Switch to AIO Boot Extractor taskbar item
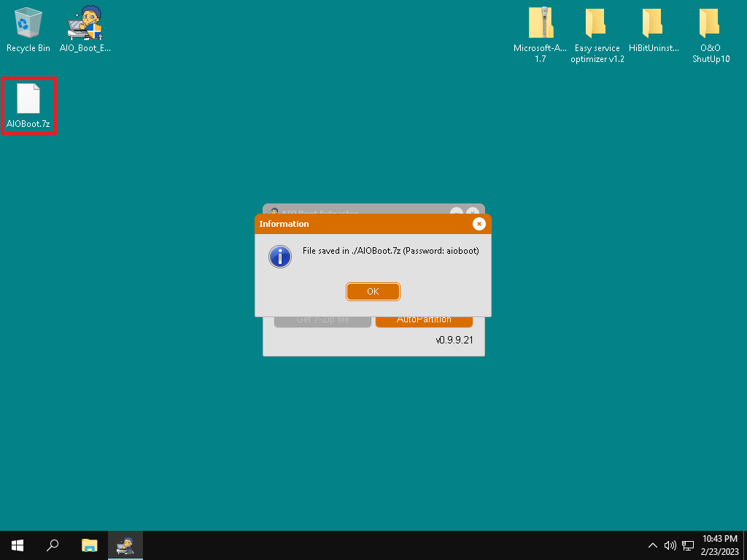Image resolution: width=747 pixels, height=560 pixels. tap(125, 545)
